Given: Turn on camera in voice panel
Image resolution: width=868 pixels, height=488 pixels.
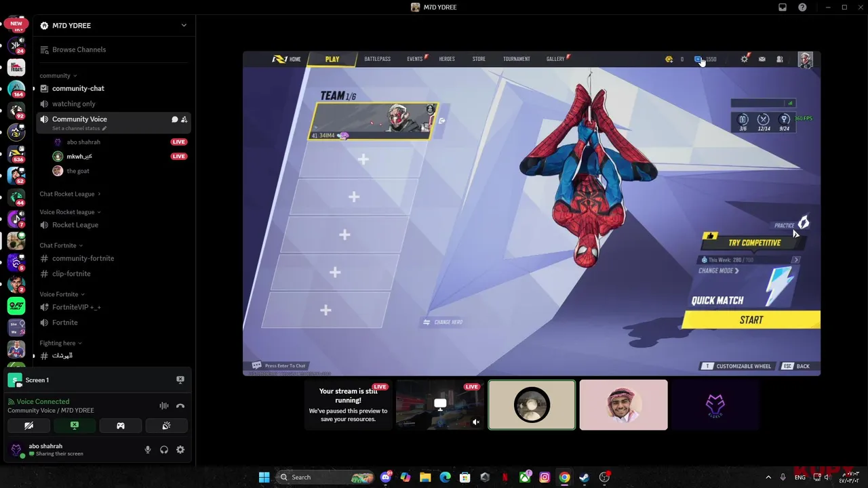Looking at the screenshot, I should click(28, 426).
